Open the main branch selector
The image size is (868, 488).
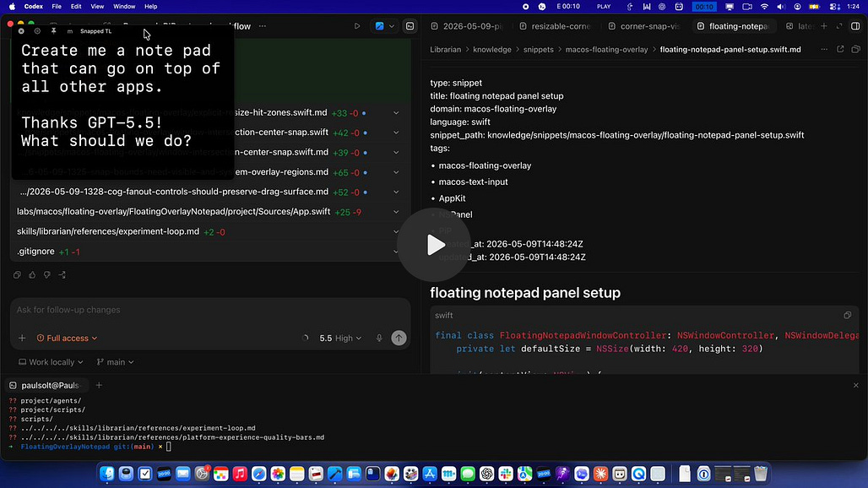[x=115, y=362]
